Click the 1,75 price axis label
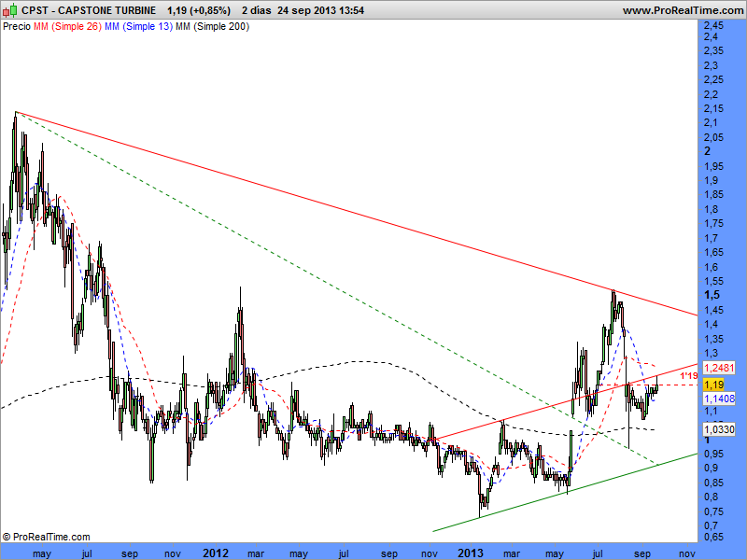This screenshot has height=560, width=747. [x=713, y=223]
